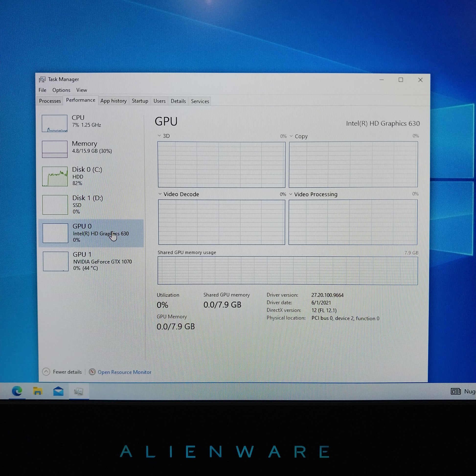
Task: Open File Explorer from the taskbar
Action: pos(37,391)
